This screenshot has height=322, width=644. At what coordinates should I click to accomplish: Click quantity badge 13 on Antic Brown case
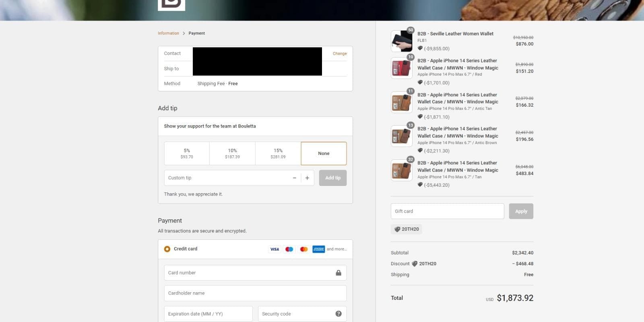pyautogui.click(x=411, y=125)
